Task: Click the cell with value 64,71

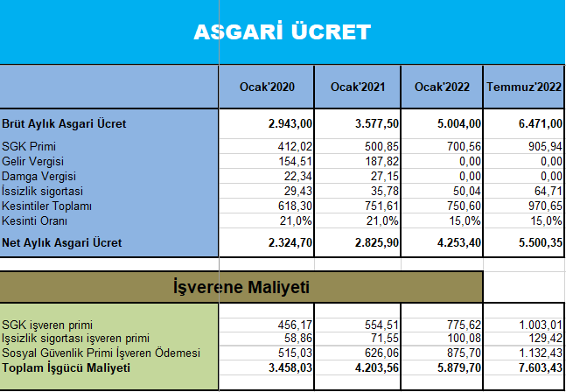Action: (x=524, y=191)
